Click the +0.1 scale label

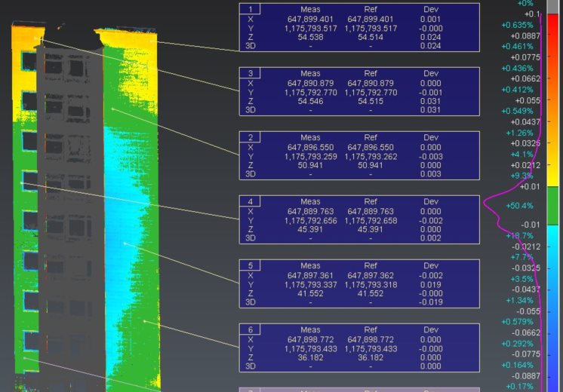532,14
